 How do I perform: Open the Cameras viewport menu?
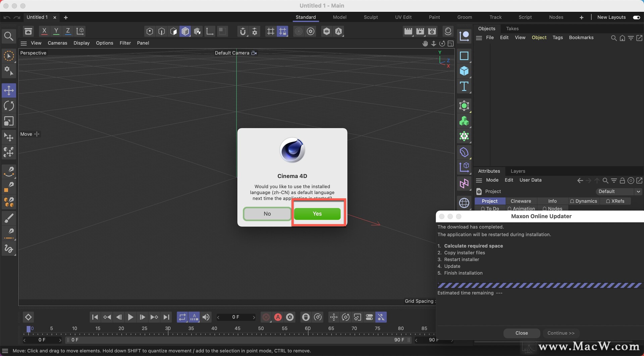57,43
